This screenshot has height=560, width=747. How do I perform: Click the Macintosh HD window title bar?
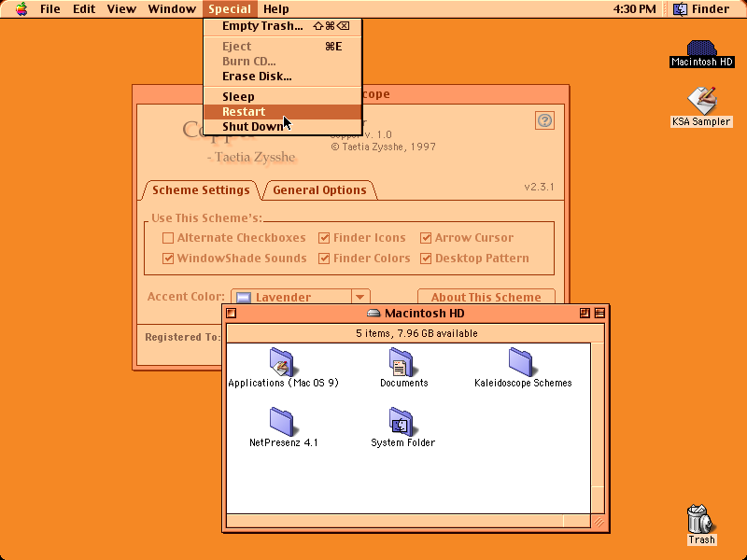(416, 313)
